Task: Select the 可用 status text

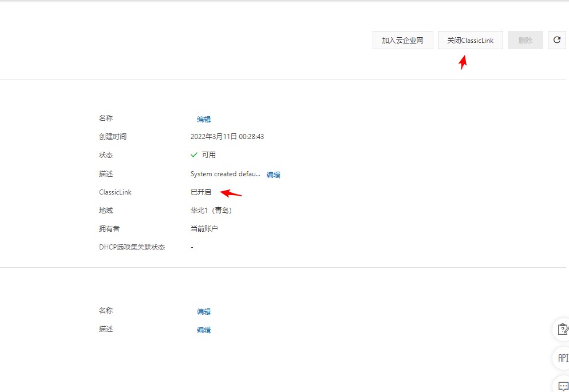Action: (209, 155)
